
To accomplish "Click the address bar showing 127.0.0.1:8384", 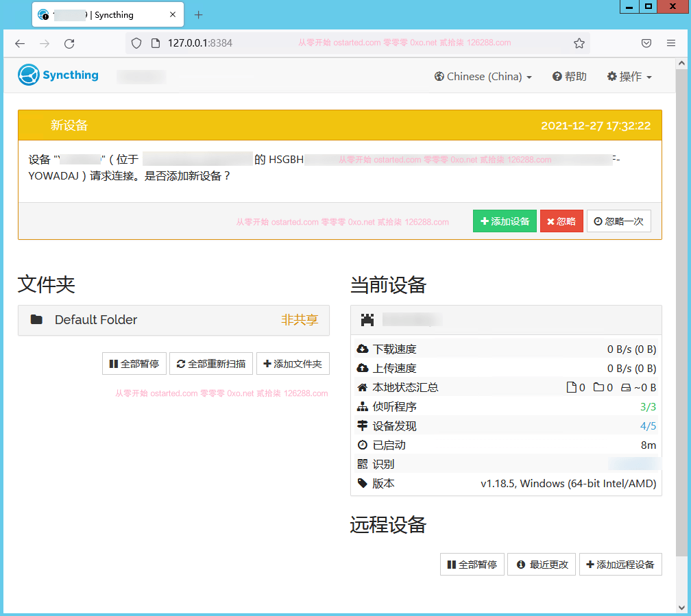I will (x=357, y=43).
